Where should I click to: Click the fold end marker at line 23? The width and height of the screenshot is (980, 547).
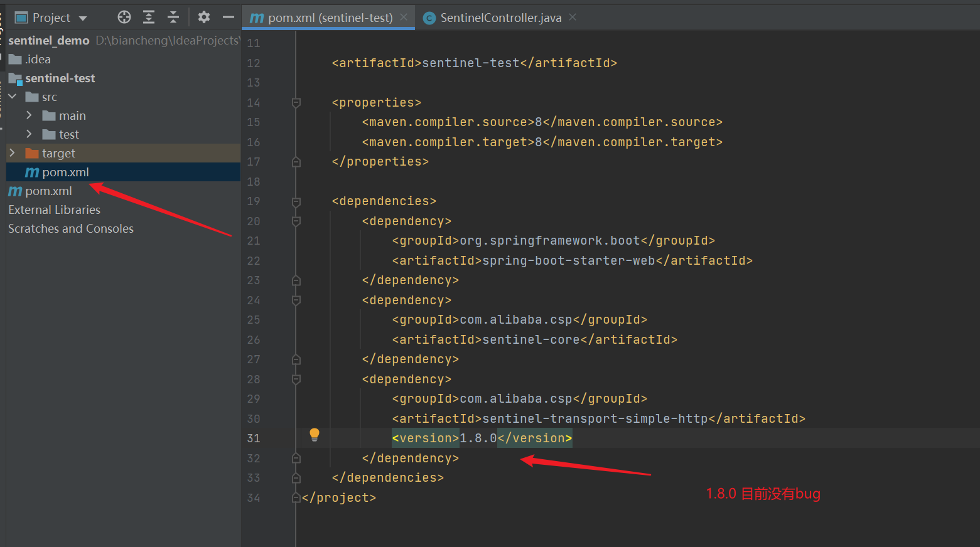click(296, 280)
